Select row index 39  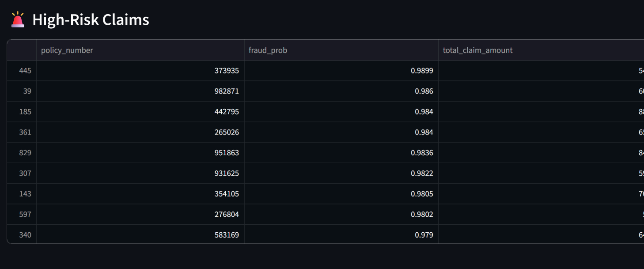27,91
